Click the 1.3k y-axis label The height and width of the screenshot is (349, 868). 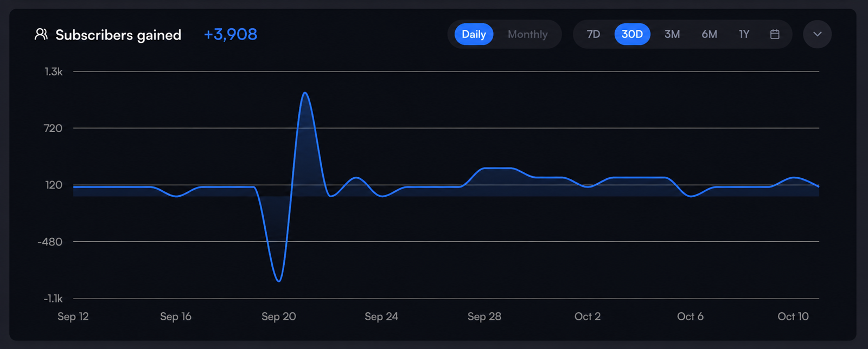53,72
